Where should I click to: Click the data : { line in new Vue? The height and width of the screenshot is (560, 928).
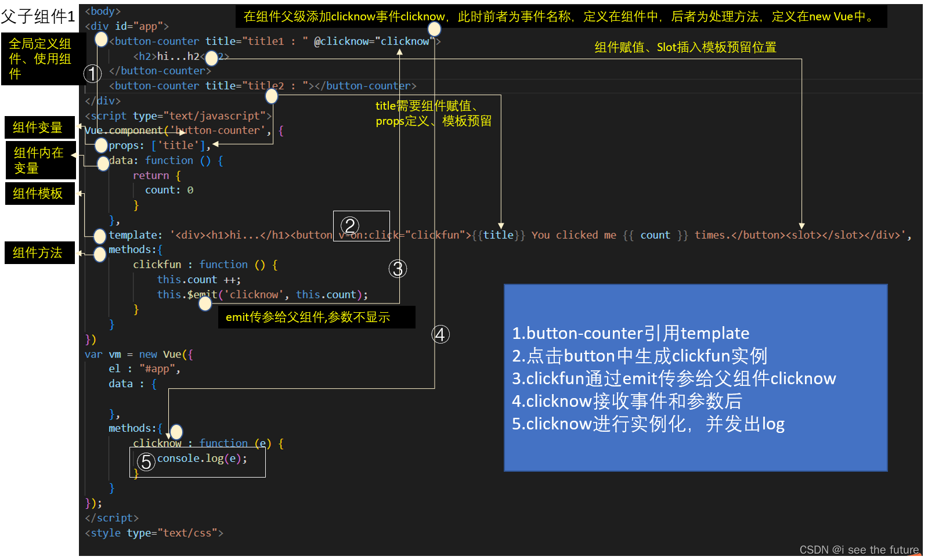tap(132, 384)
